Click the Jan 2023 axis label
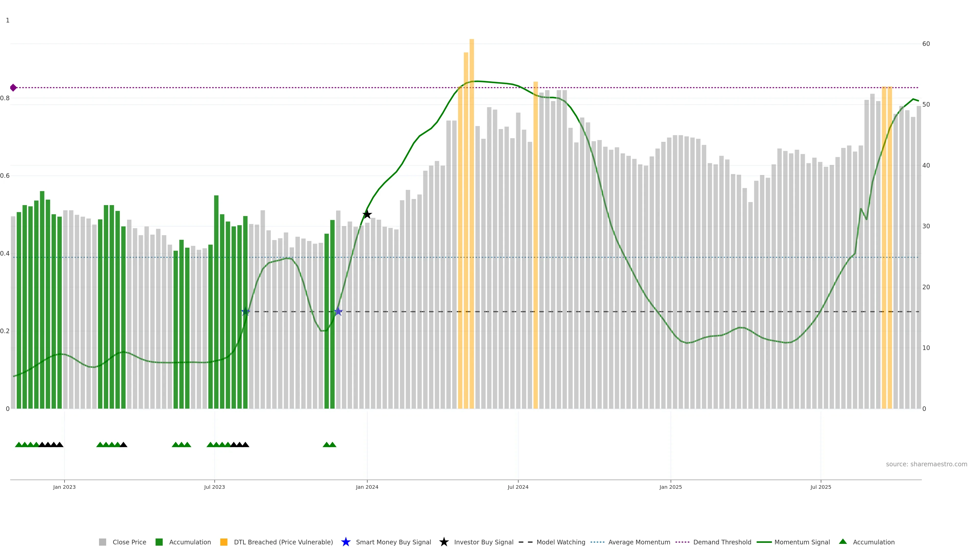 tap(64, 487)
